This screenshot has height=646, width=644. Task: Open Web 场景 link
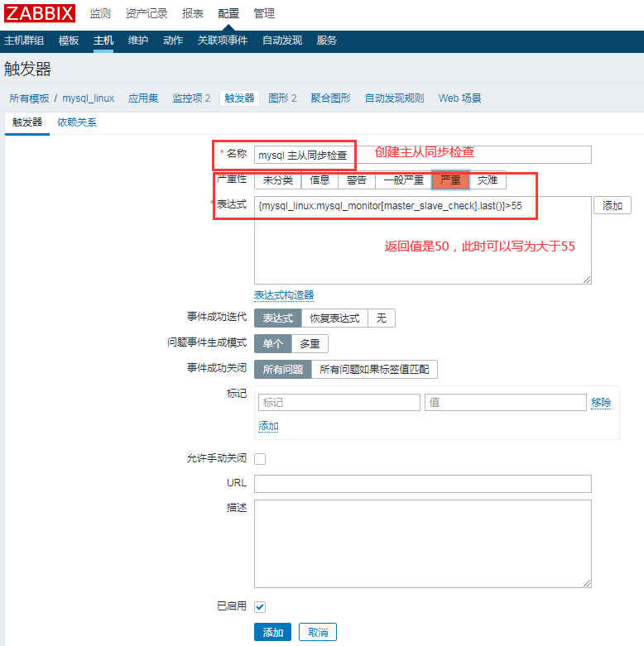click(459, 98)
